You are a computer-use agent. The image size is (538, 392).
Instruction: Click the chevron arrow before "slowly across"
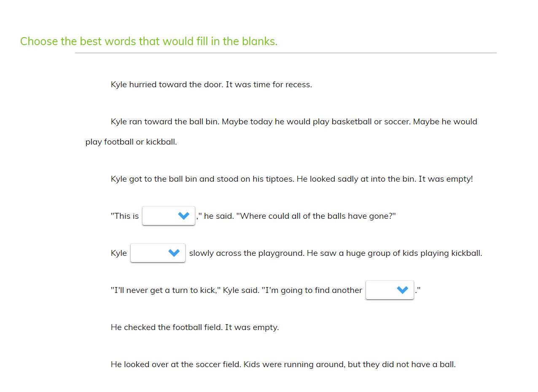coord(174,253)
